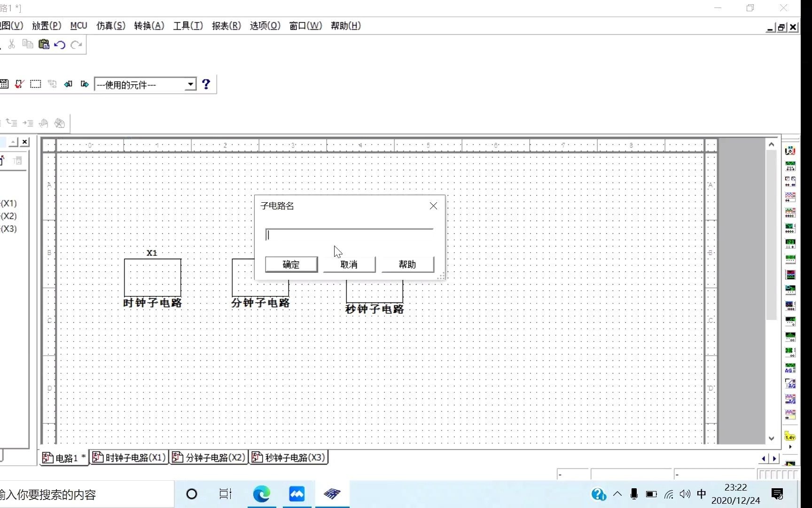Click the Cut scissors icon
Screen dimensions: 812x508
coord(12,44)
